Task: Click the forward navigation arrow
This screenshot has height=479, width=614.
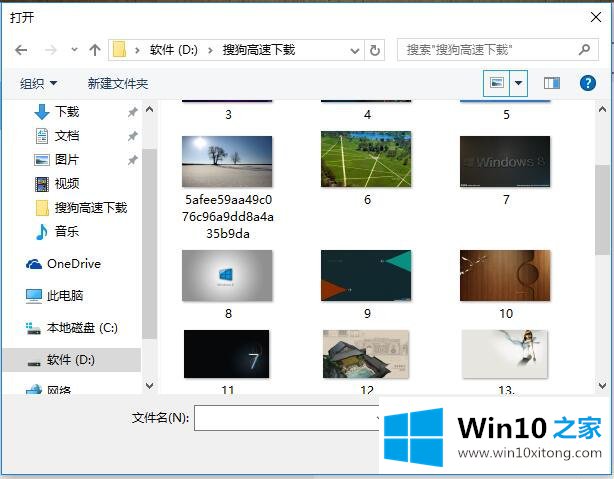Action: click(x=51, y=50)
